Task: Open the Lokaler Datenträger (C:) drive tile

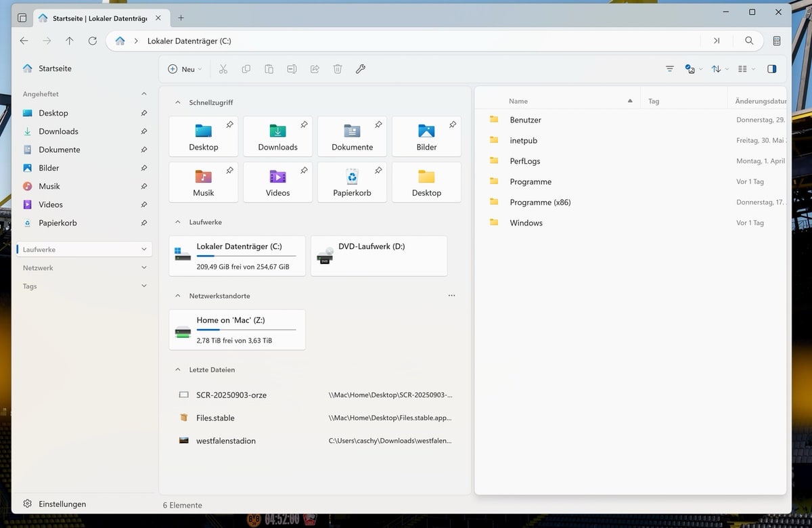Action: (237, 256)
